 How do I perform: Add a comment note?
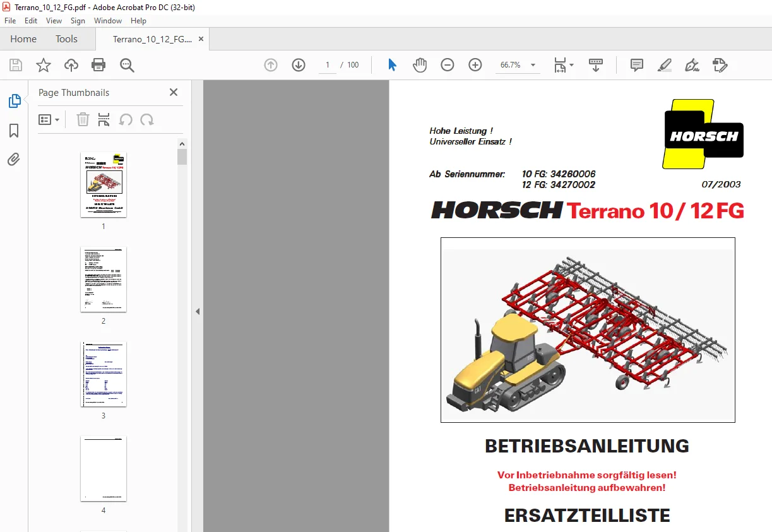tap(637, 65)
